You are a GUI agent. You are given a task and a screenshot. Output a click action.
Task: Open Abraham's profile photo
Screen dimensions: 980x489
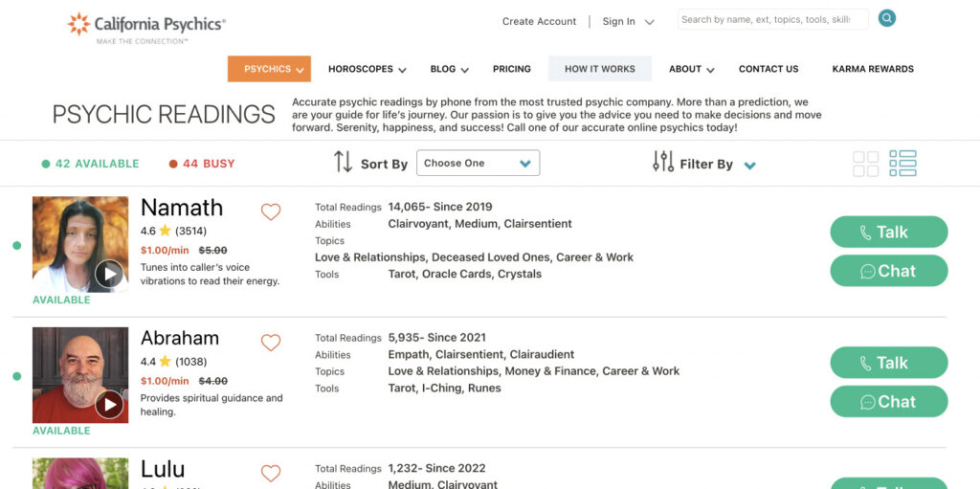click(80, 375)
